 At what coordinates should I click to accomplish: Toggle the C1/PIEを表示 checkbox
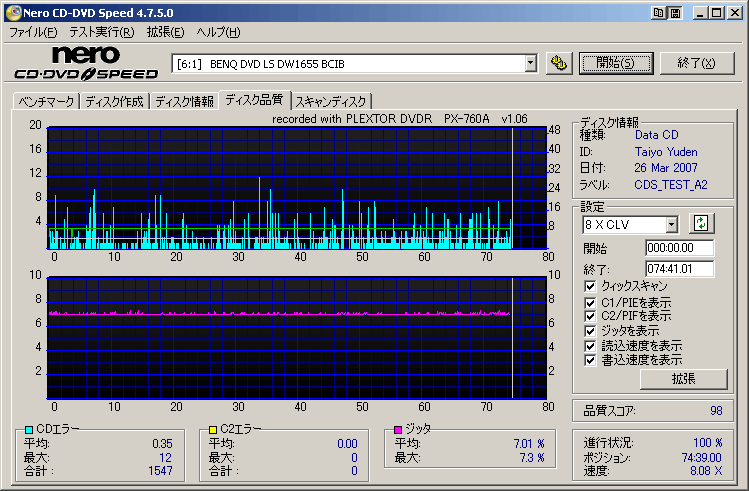click(x=590, y=303)
